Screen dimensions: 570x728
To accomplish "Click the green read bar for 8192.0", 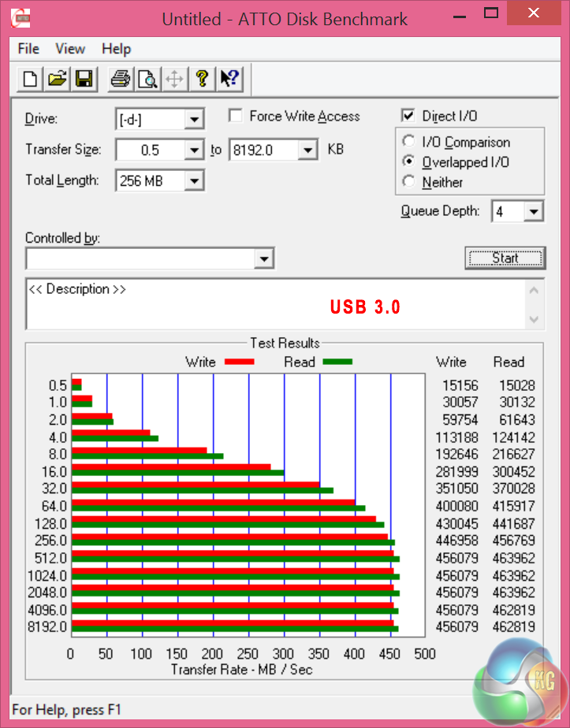I will click(235, 629).
